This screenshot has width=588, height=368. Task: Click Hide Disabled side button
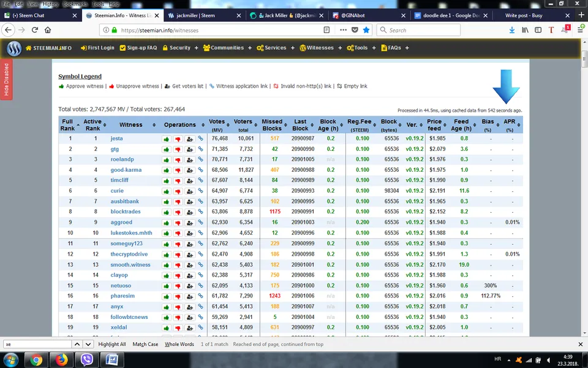point(7,80)
